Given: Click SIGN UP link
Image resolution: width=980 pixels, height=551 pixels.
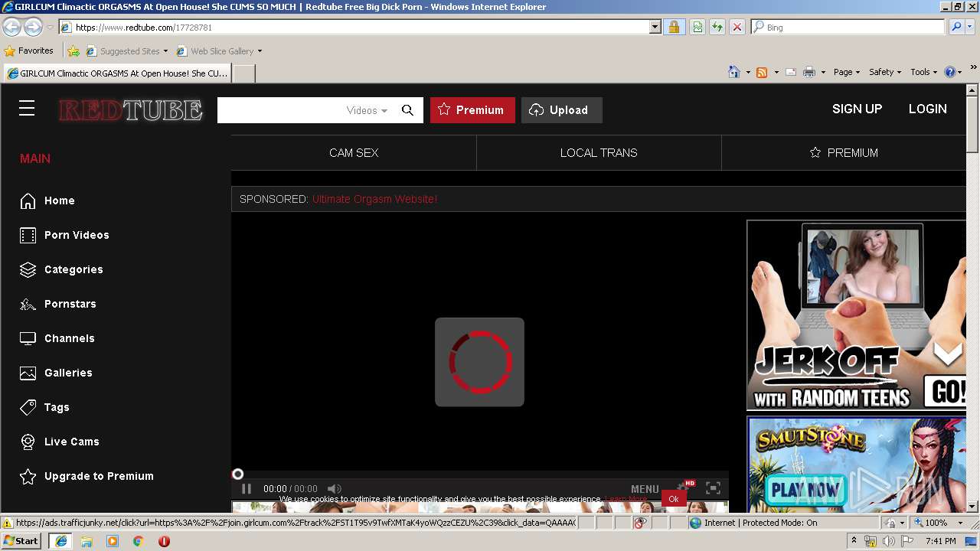Looking at the screenshot, I should pos(857,109).
